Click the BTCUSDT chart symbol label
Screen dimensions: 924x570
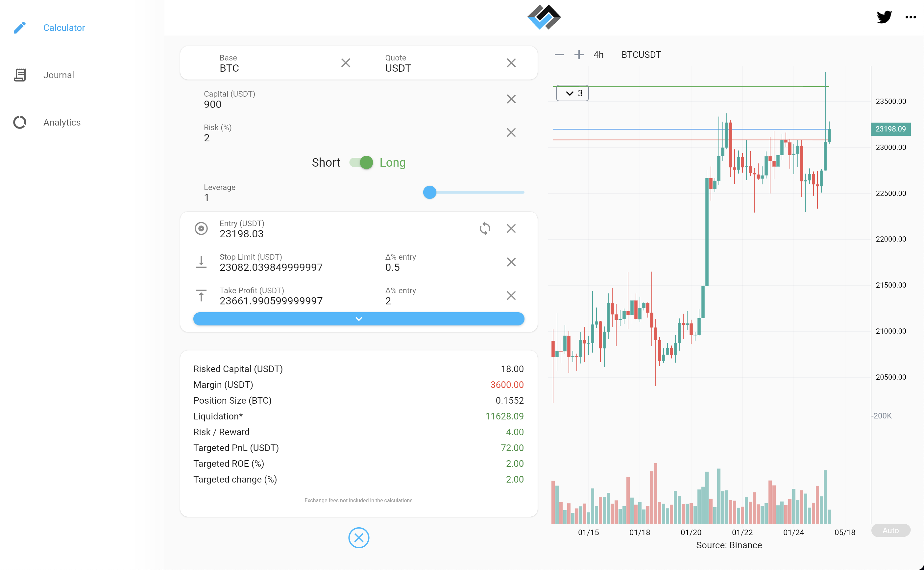pyautogui.click(x=641, y=55)
